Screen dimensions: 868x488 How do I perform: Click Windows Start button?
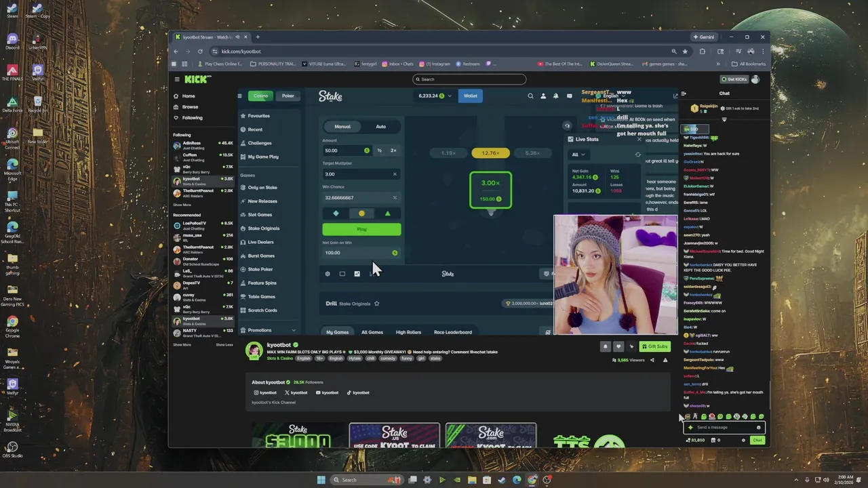(x=321, y=480)
